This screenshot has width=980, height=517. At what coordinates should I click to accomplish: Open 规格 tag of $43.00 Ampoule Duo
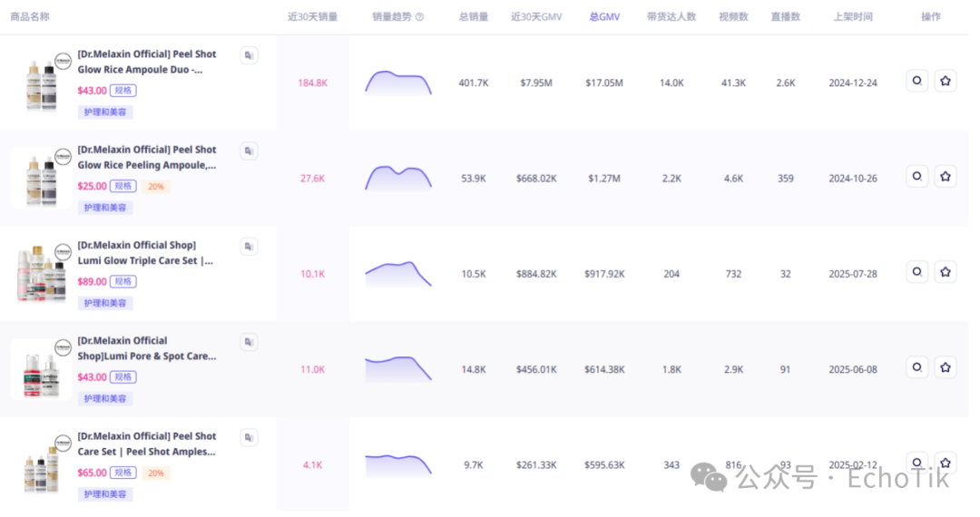pos(123,91)
